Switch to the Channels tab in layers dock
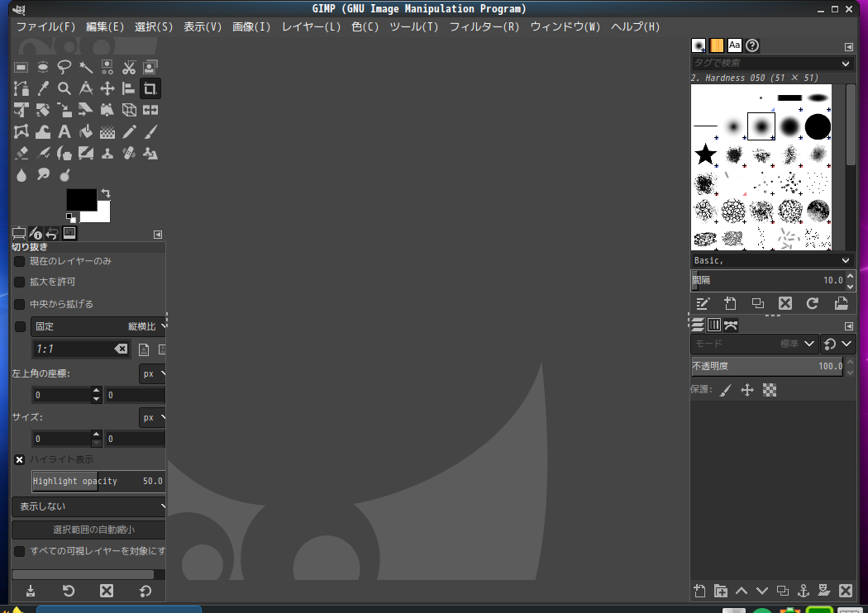The height and width of the screenshot is (613, 868). (x=715, y=325)
